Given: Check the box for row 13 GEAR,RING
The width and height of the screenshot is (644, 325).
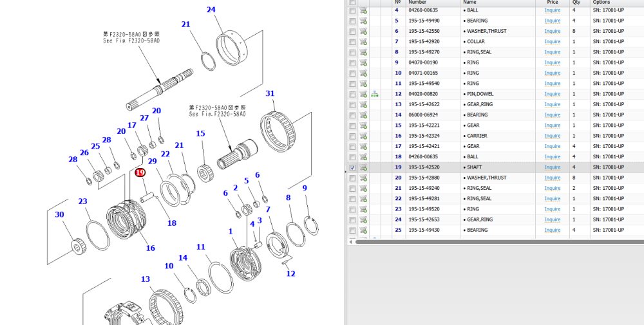Looking at the screenshot, I should [352, 105].
